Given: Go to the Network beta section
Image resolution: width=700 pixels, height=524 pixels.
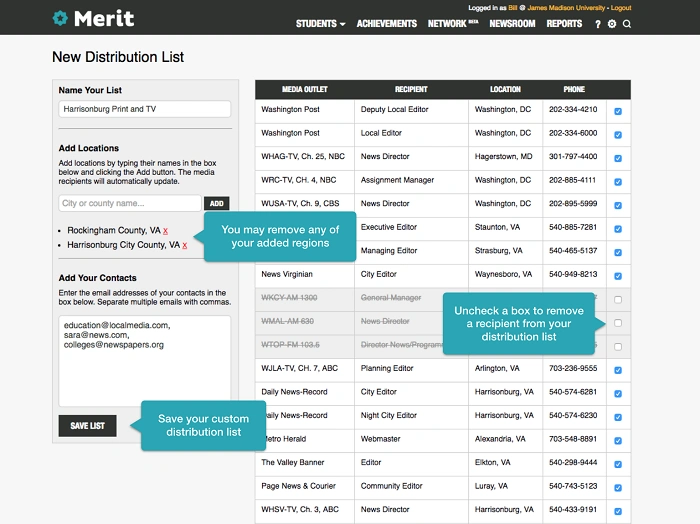Looking at the screenshot, I should (453, 24).
